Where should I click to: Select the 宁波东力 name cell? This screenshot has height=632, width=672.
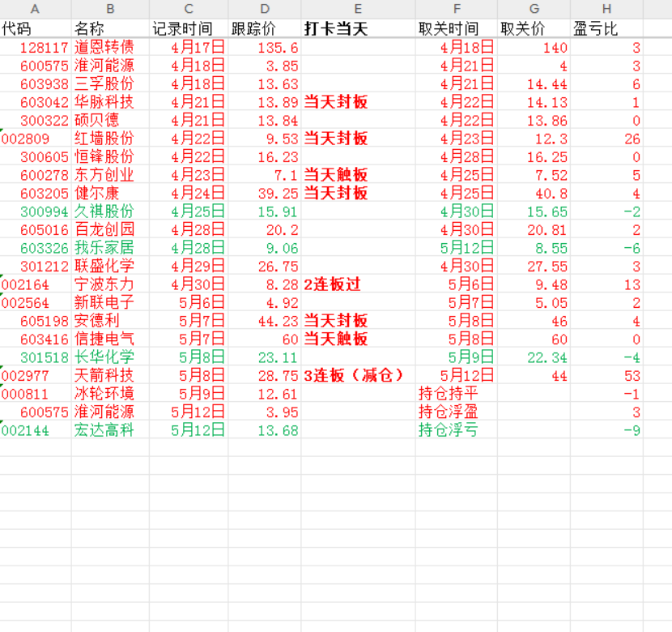click(x=110, y=284)
